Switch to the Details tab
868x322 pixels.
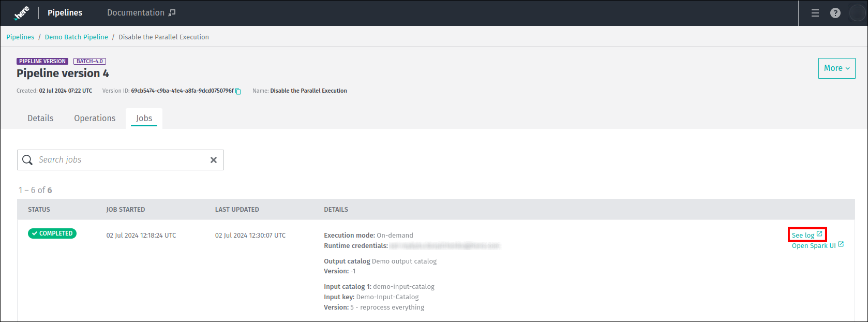[40, 118]
